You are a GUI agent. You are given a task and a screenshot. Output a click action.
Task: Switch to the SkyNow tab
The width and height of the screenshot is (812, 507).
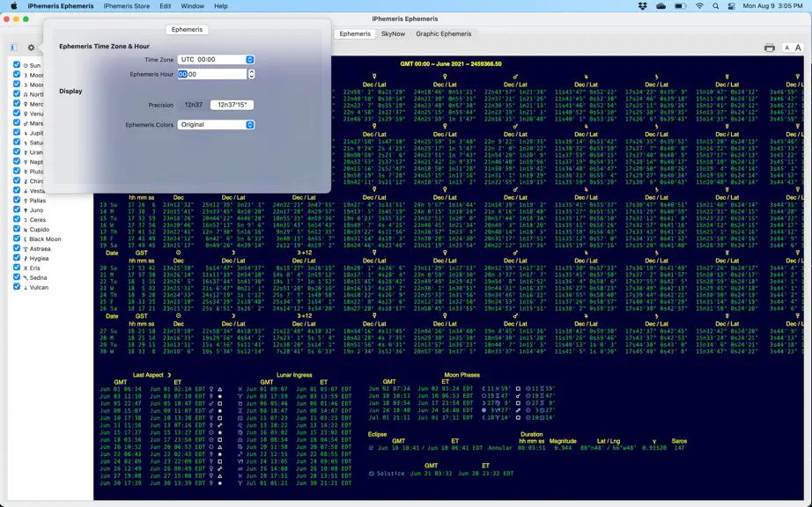pyautogui.click(x=393, y=33)
